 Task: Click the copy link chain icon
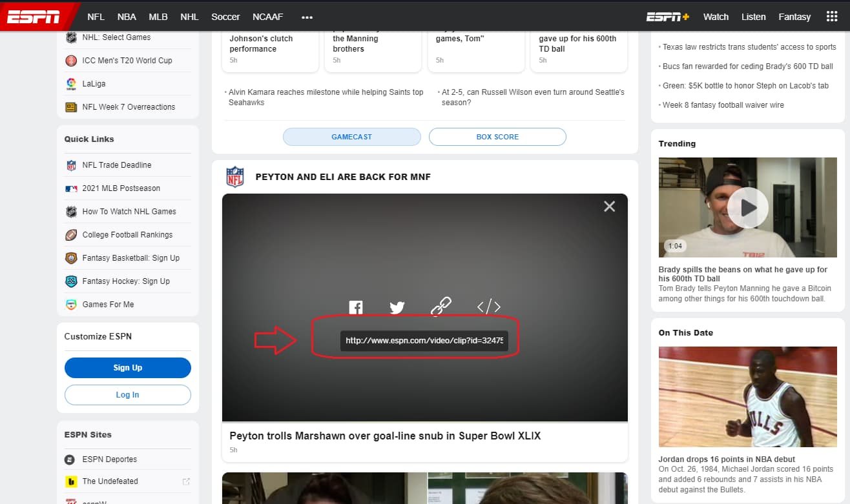click(x=441, y=307)
